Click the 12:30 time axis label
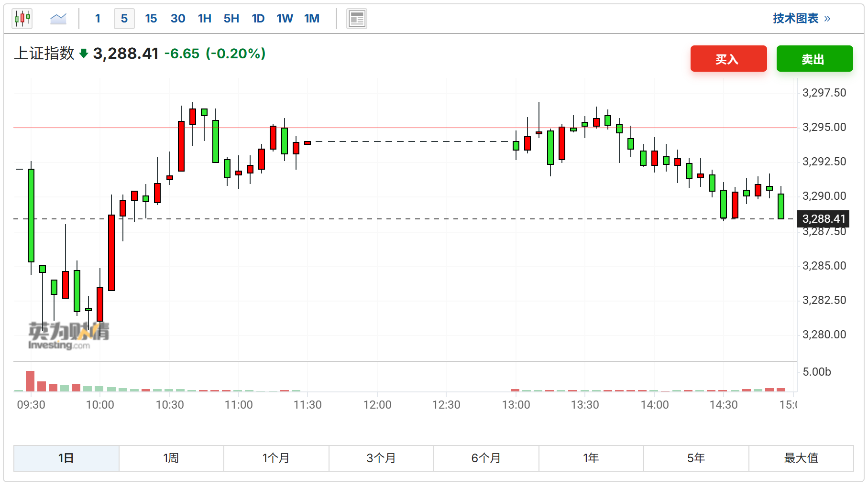 446,405
